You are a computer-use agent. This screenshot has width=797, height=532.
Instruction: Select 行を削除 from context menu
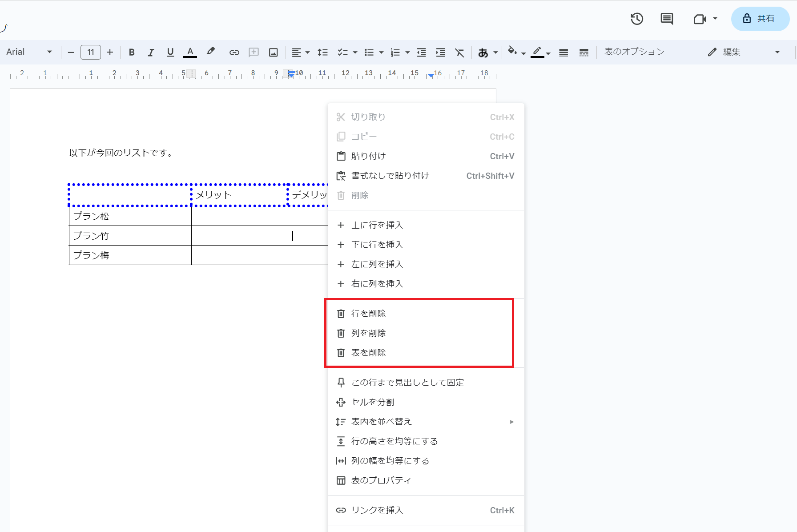[x=368, y=314]
